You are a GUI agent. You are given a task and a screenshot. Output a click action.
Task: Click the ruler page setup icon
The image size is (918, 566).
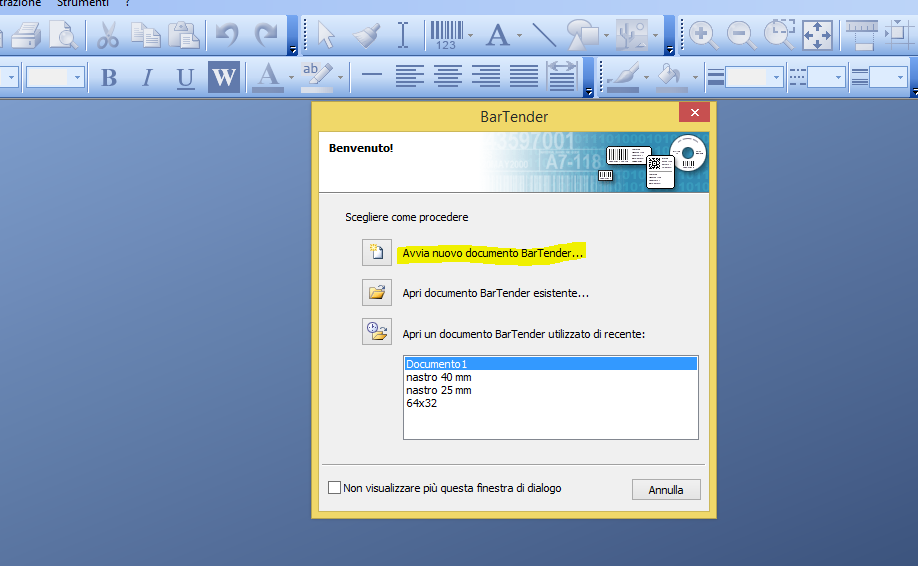[x=861, y=35]
